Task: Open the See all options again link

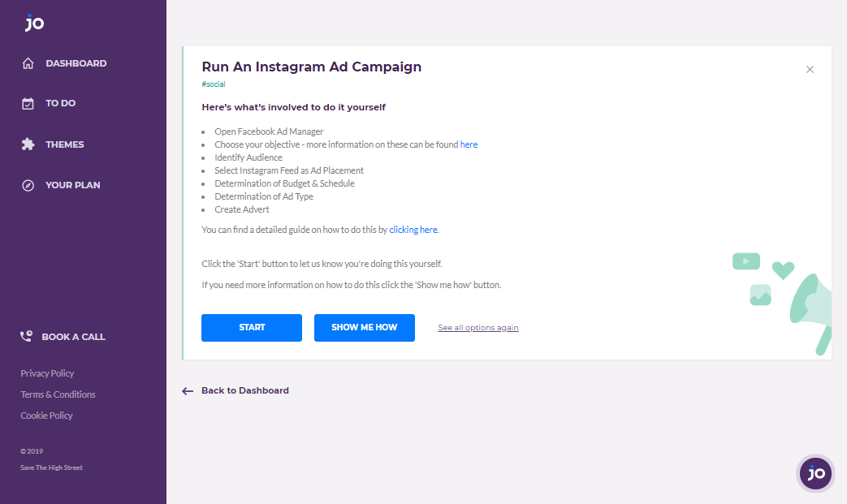Action: pos(478,328)
